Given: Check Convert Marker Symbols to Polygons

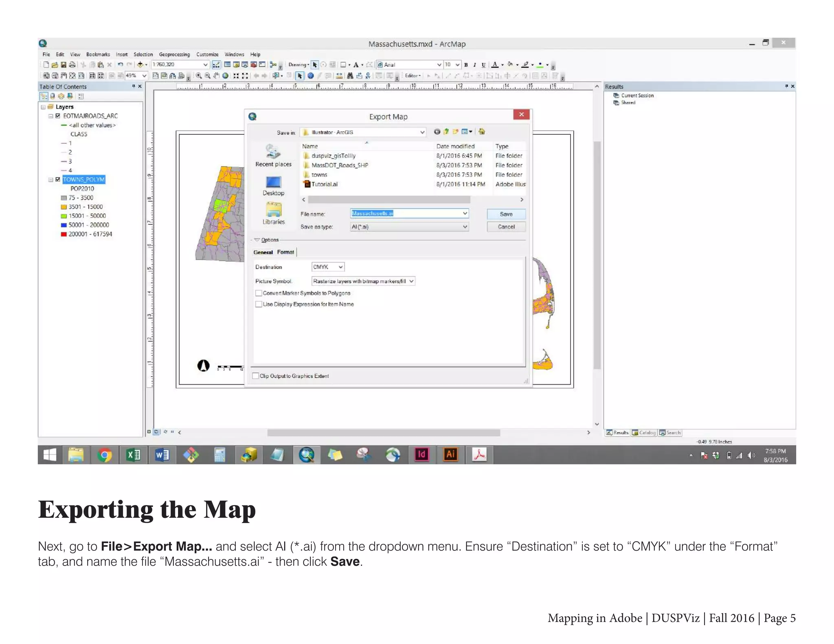Looking at the screenshot, I should 259,293.
